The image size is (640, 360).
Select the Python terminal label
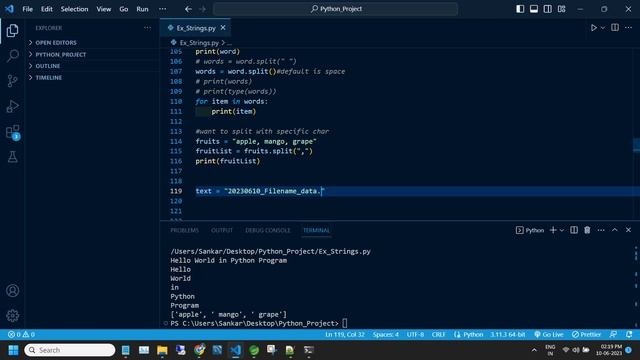[530, 230]
